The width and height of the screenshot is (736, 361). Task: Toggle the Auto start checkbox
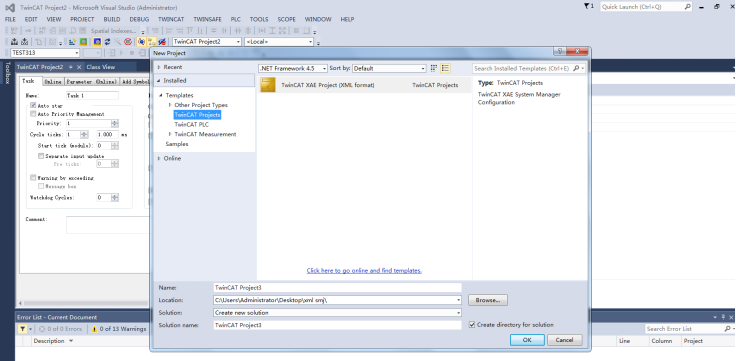coord(33,106)
